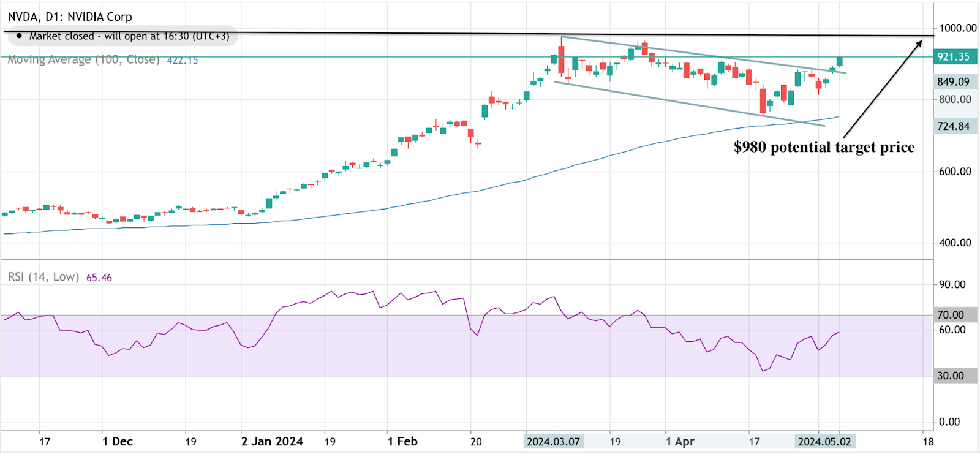Click the NVDA, D1: NVIDIA Corp chart title
This screenshot has width=980, height=454.
[x=69, y=17]
